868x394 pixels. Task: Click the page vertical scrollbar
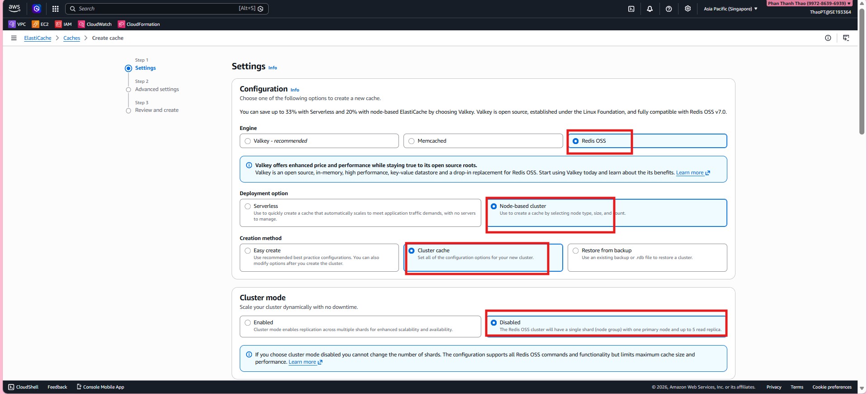[x=862, y=72]
